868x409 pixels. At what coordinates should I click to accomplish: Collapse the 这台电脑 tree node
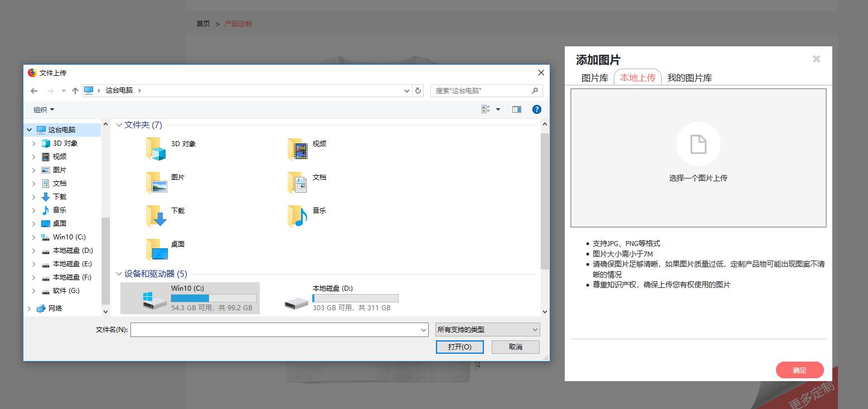(29, 129)
